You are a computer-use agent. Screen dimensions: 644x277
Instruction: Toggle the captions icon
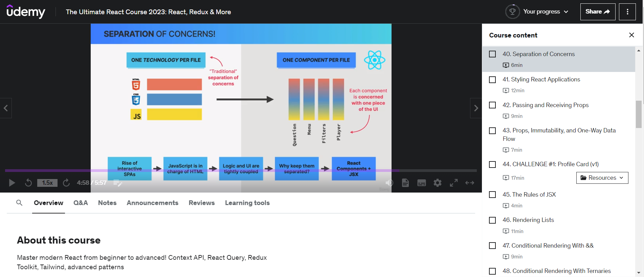coord(421,183)
